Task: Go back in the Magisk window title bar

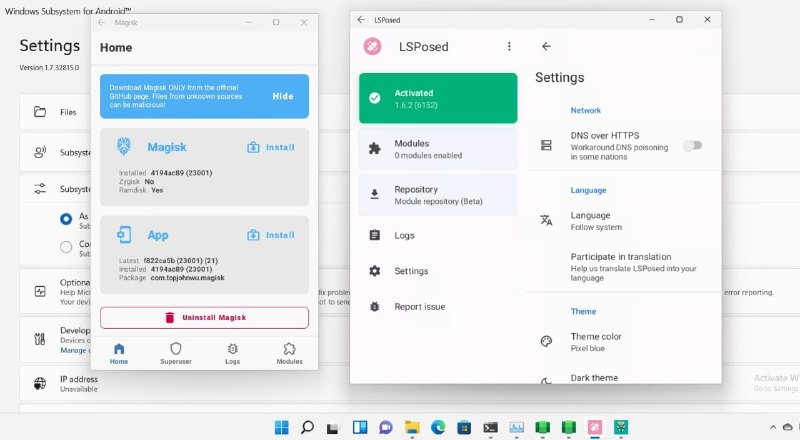Action: pyautogui.click(x=102, y=22)
